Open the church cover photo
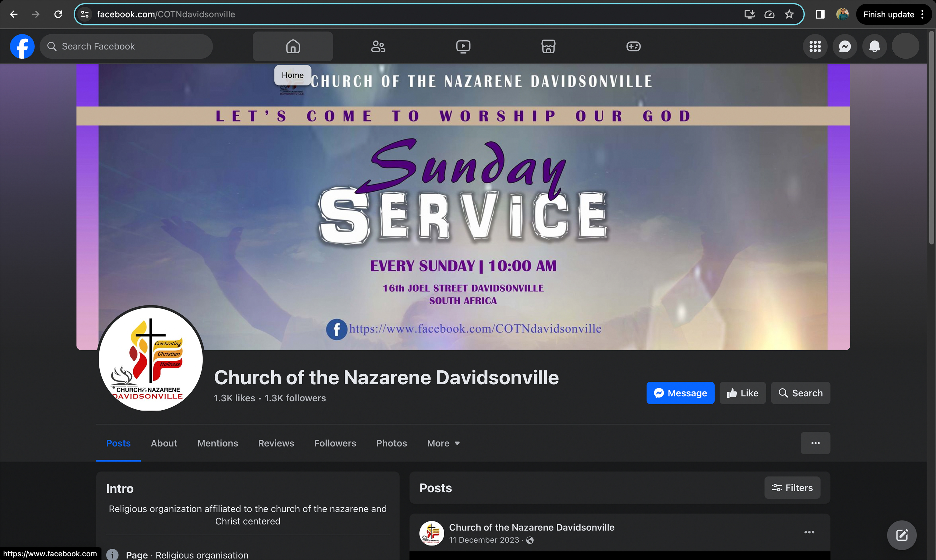This screenshot has height=560, width=936. click(463, 207)
